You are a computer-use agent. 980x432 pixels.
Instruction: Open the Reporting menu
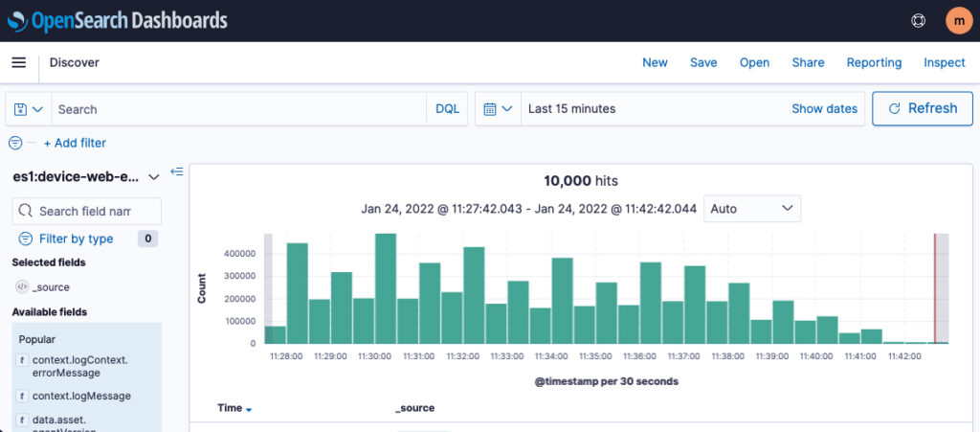[874, 62]
